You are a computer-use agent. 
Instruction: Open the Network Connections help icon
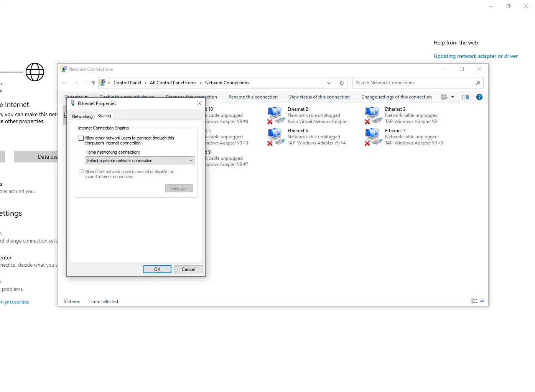(x=479, y=97)
